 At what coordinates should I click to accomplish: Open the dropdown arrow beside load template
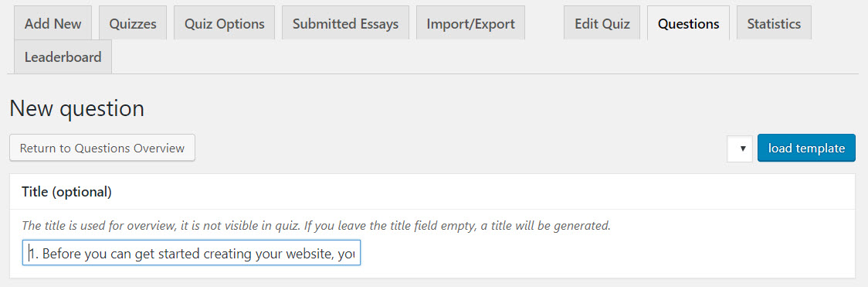[740, 149]
